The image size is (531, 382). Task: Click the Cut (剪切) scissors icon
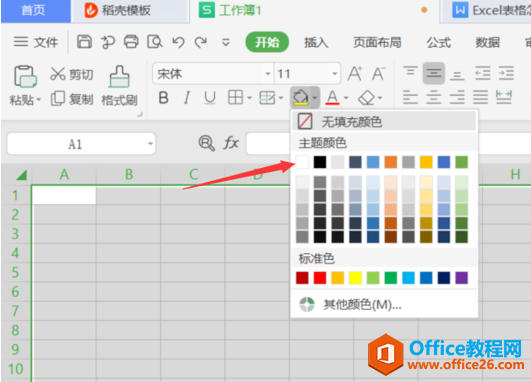click(x=58, y=74)
